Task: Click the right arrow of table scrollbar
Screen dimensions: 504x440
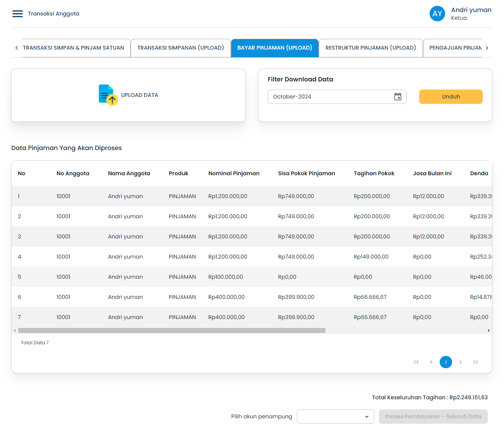Action: pyautogui.click(x=489, y=331)
